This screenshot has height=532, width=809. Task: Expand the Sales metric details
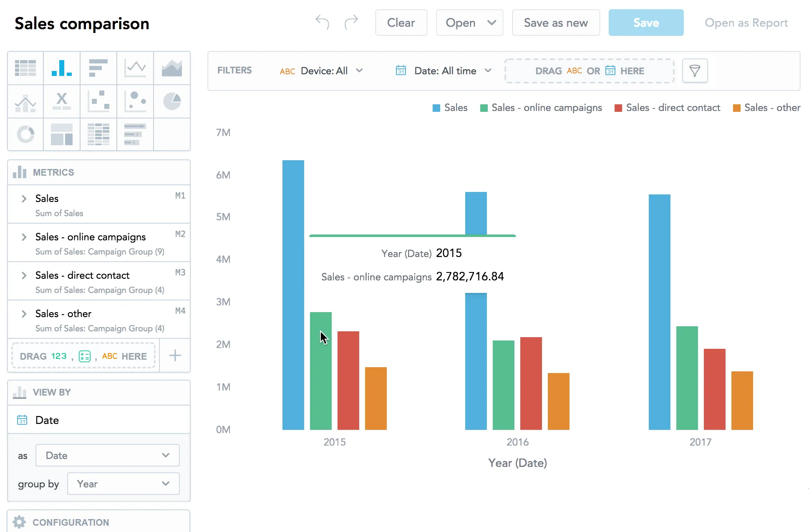24,199
